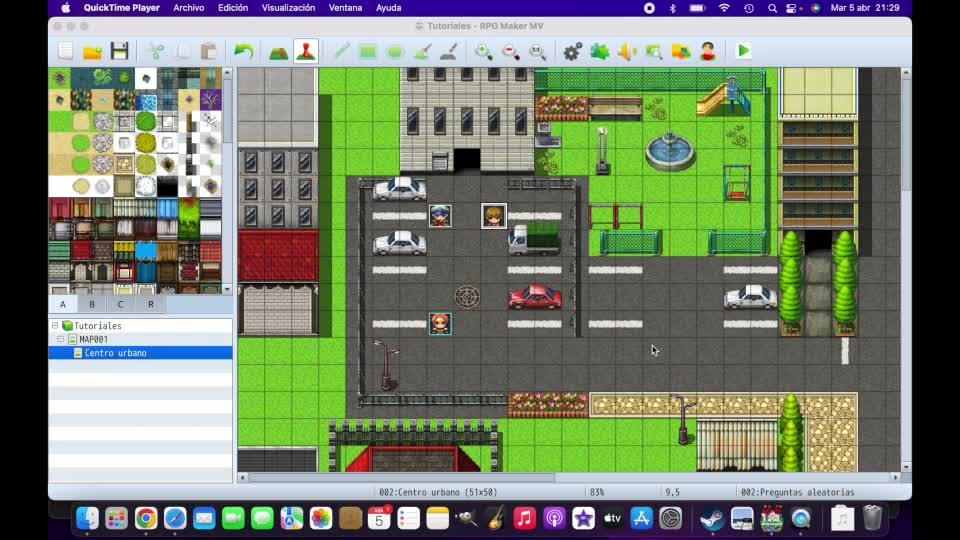Viewport: 960px width, 540px height.
Task: Select the Flood Fill tool
Action: click(422, 51)
